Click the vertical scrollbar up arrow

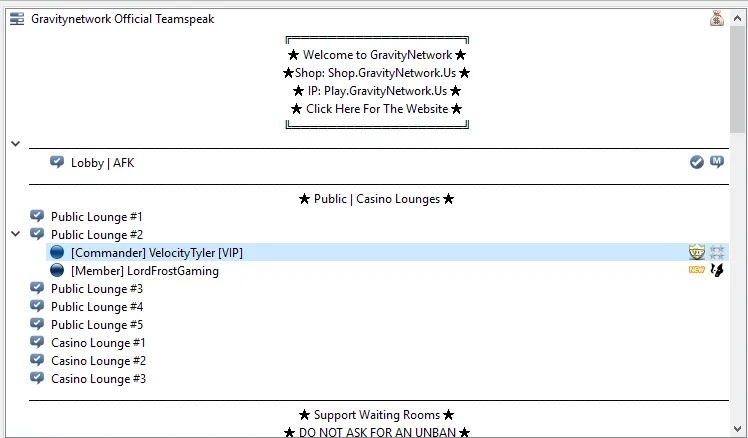pos(738,19)
